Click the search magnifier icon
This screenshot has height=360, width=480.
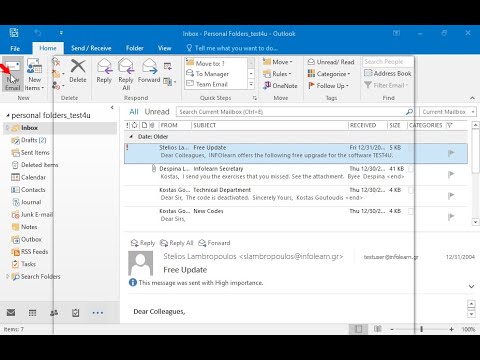pyautogui.click(x=409, y=112)
